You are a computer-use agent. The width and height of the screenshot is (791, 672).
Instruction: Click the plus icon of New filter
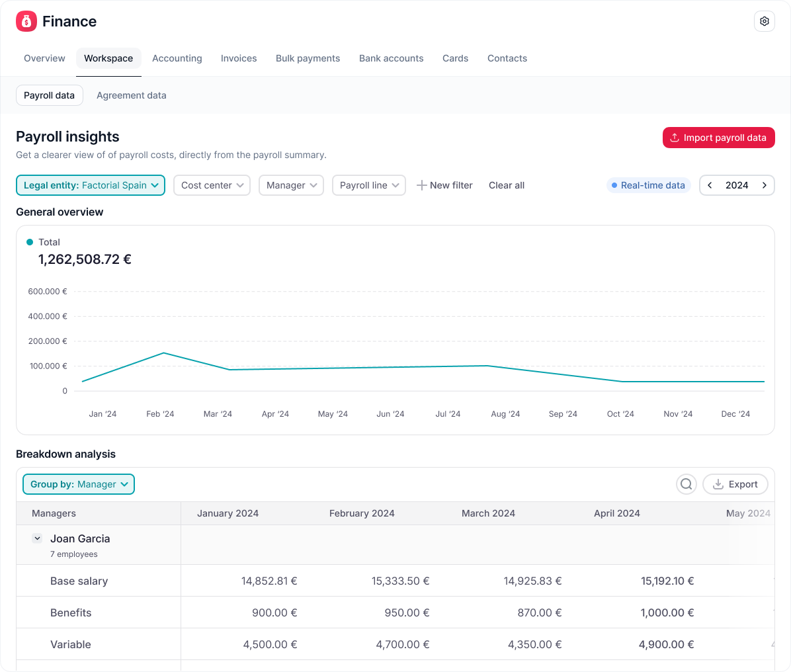pyautogui.click(x=422, y=185)
